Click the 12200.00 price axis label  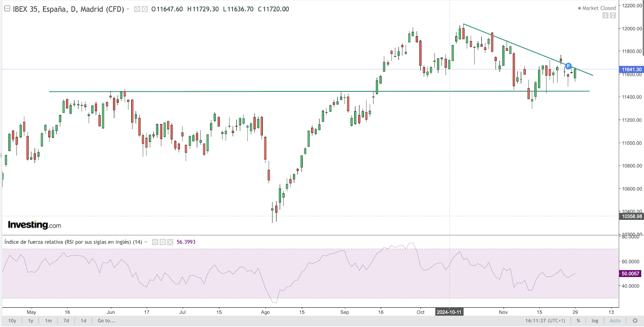coord(632,6)
